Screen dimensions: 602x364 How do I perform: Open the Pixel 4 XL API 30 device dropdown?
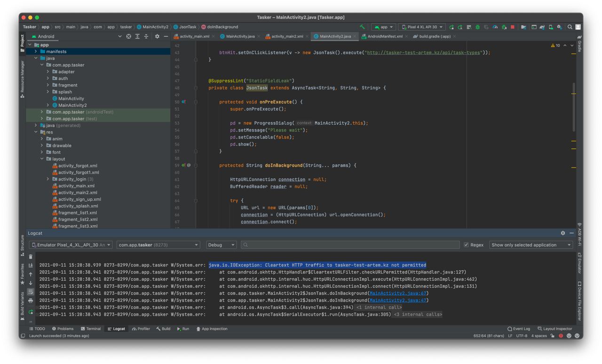[x=422, y=27]
